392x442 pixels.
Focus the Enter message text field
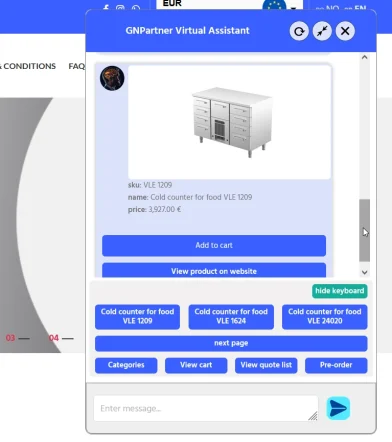206,408
